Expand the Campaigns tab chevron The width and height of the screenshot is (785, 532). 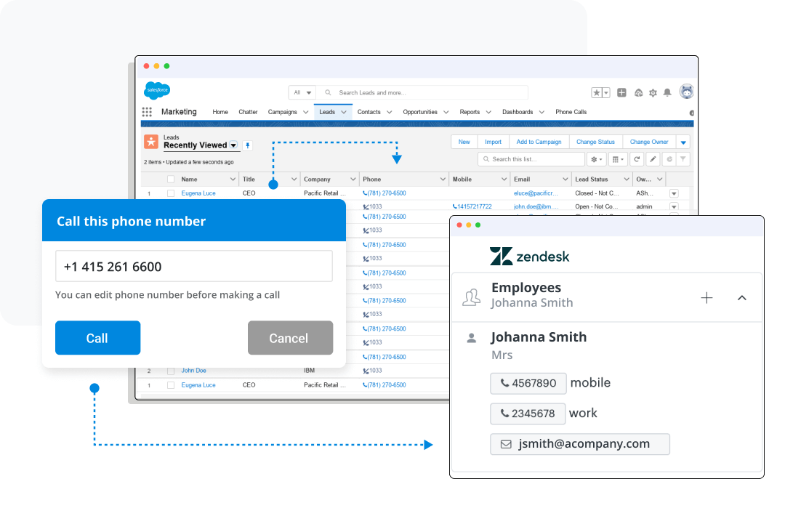pyautogui.click(x=305, y=112)
